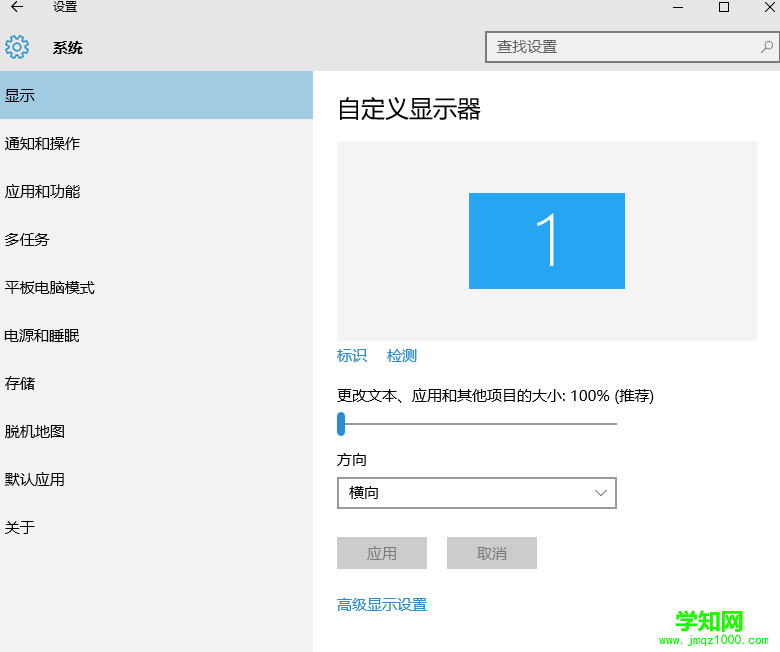Open 平板电脑模式 settings

pos(156,287)
